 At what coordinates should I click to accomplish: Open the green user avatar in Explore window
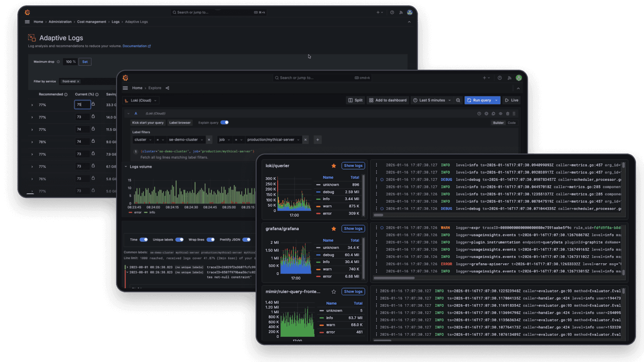point(519,78)
